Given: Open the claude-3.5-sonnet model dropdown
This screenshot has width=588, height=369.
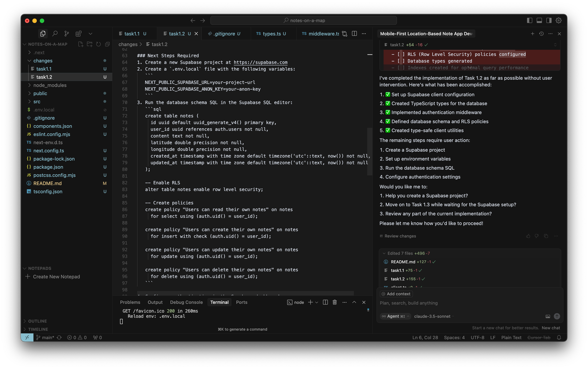Looking at the screenshot, I should pyautogui.click(x=434, y=316).
